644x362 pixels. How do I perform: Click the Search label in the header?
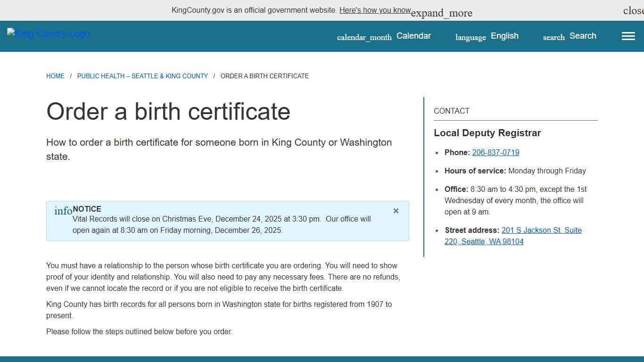point(583,35)
